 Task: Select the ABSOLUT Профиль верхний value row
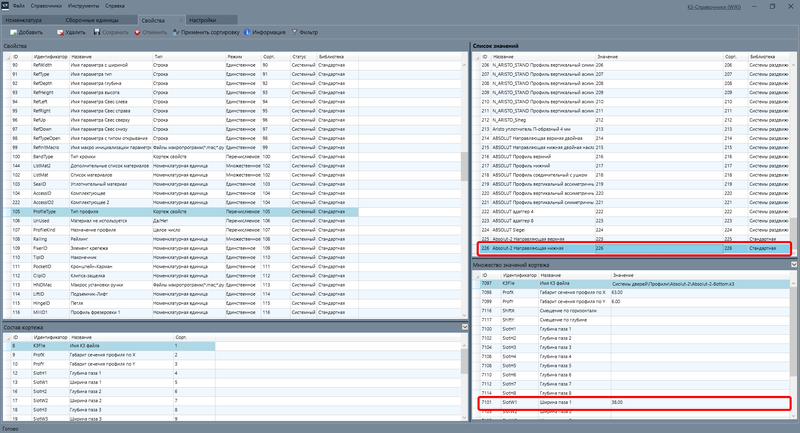(633, 157)
